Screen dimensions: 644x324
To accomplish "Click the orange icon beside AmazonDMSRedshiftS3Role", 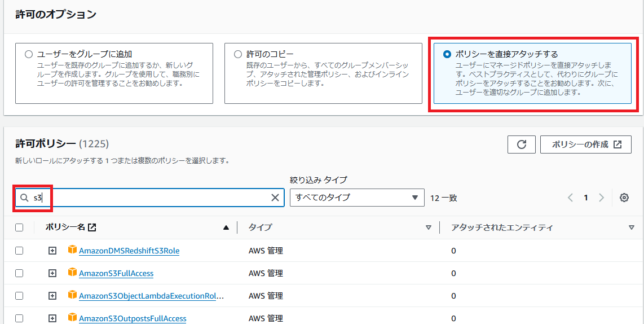I will coord(72,249).
